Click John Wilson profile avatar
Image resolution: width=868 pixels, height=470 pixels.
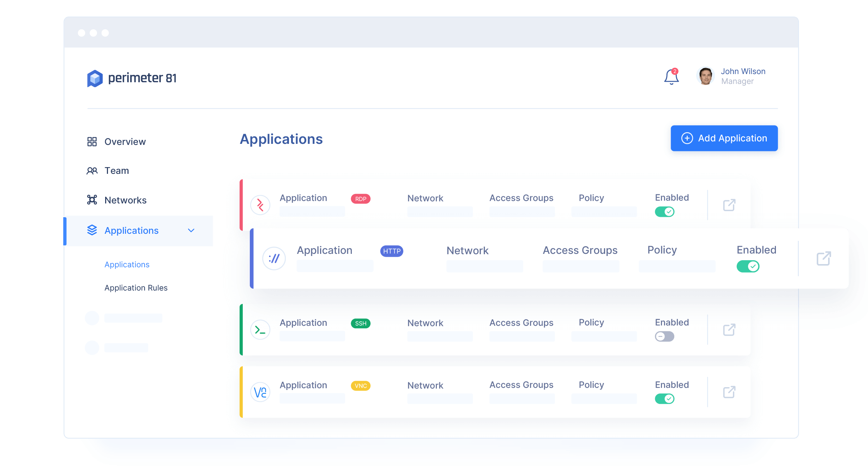click(705, 76)
